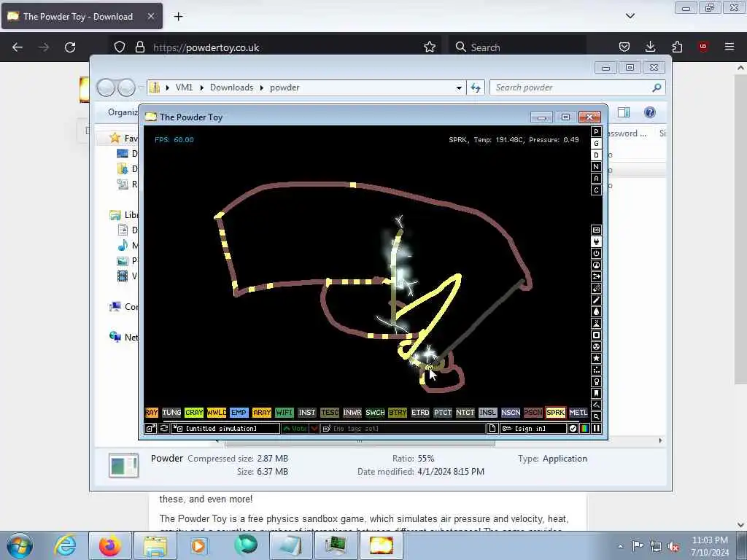Image resolution: width=747 pixels, height=560 pixels.
Task: Open the Organize menu in Explorer
Action: [x=123, y=112]
